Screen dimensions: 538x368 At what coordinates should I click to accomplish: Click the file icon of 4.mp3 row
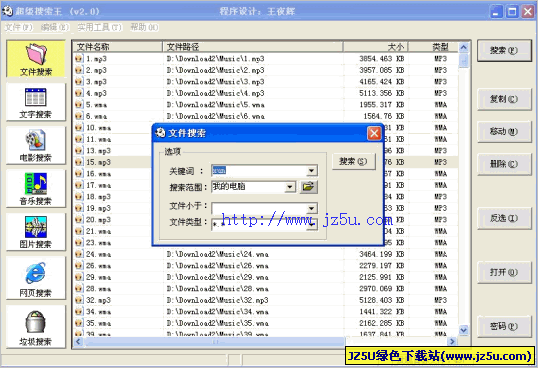pyautogui.click(x=79, y=93)
